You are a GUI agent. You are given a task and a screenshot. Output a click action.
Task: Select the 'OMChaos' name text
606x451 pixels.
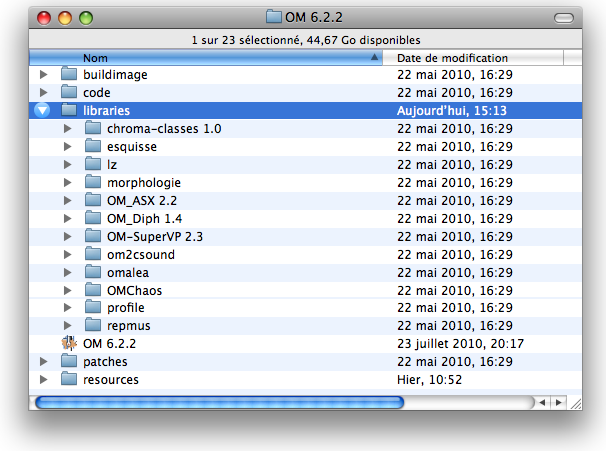point(134,290)
